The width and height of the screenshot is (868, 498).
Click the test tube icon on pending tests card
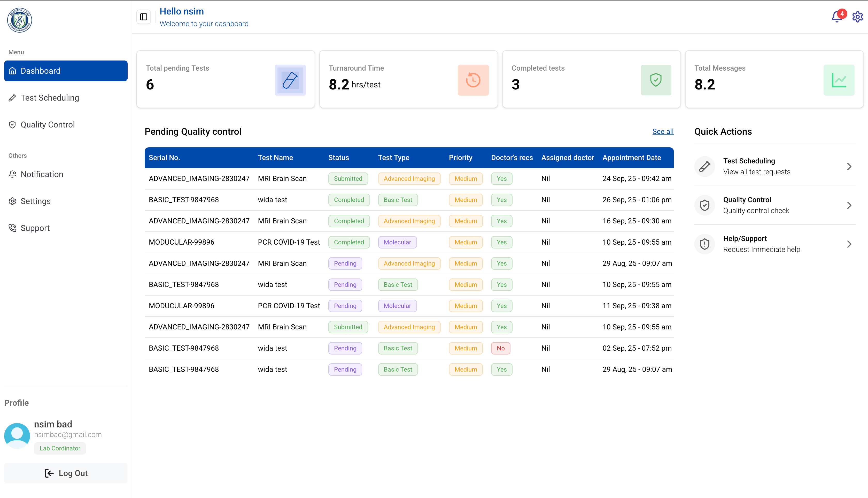290,80
